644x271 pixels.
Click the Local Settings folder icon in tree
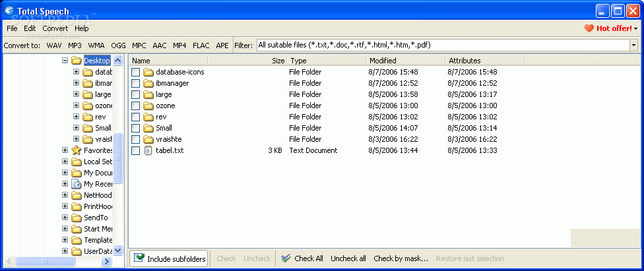pyautogui.click(x=77, y=162)
